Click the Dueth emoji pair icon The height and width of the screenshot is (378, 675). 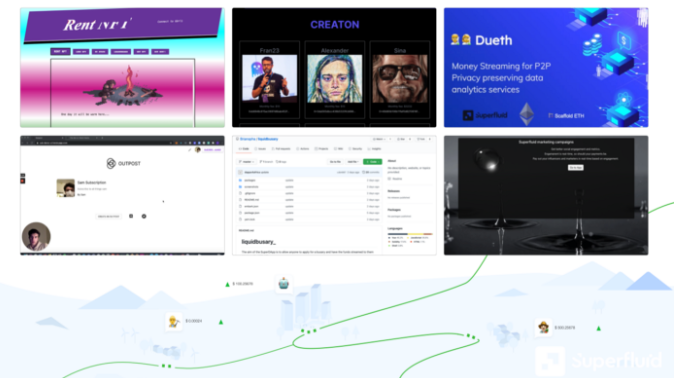coord(461,40)
